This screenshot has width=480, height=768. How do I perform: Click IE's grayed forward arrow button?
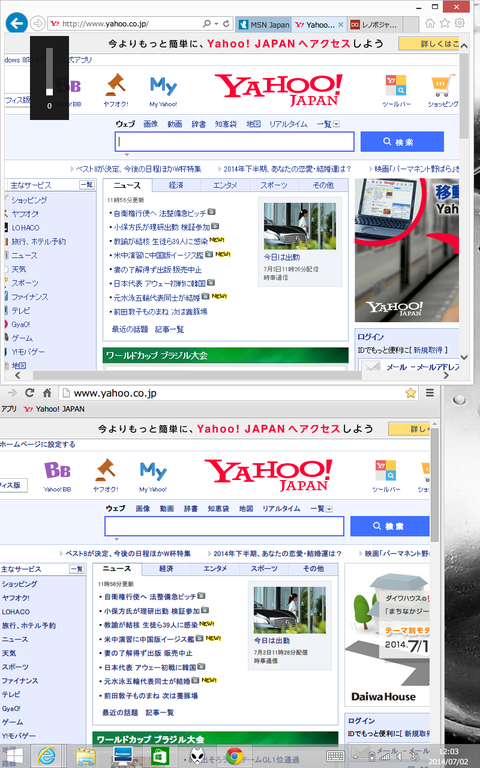[x=37, y=23]
